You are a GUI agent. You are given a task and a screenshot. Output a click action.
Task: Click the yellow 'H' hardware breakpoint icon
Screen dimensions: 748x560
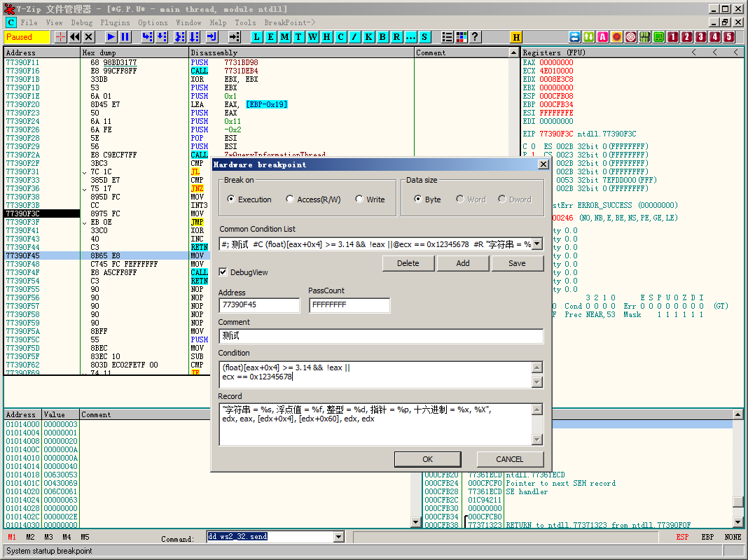(516, 37)
